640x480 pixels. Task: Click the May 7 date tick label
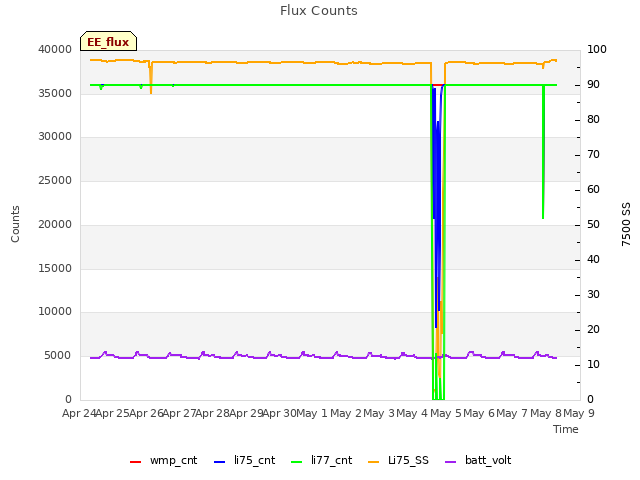[x=512, y=413]
